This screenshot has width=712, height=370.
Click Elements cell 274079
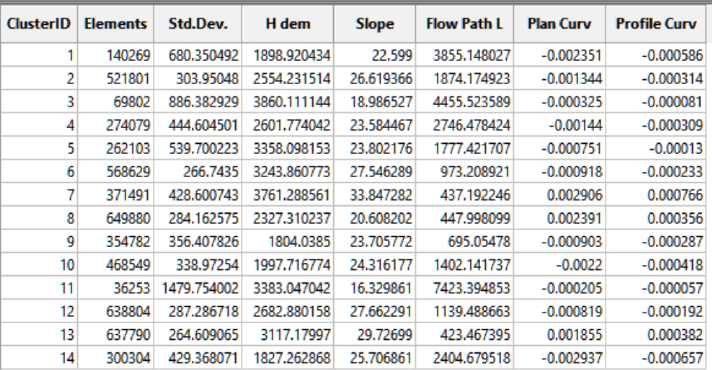116,125
